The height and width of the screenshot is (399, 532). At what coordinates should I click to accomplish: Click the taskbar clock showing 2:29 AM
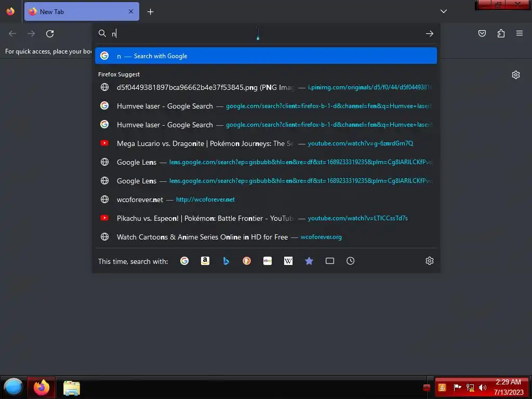(509, 387)
